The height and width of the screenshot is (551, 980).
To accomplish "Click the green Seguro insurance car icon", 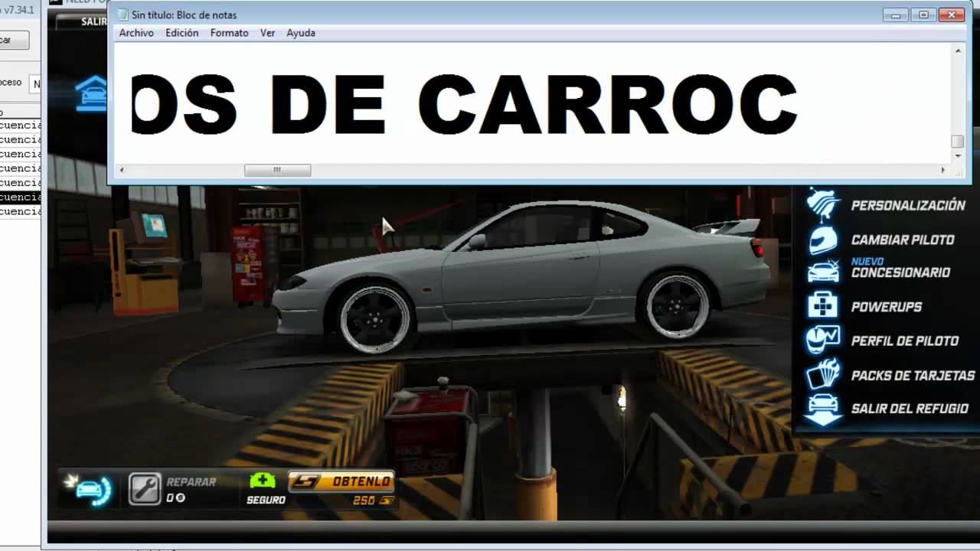I will click(x=263, y=481).
